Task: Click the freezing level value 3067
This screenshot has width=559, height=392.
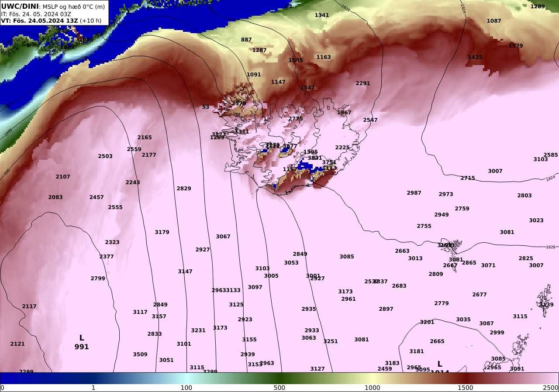Action: (x=223, y=237)
